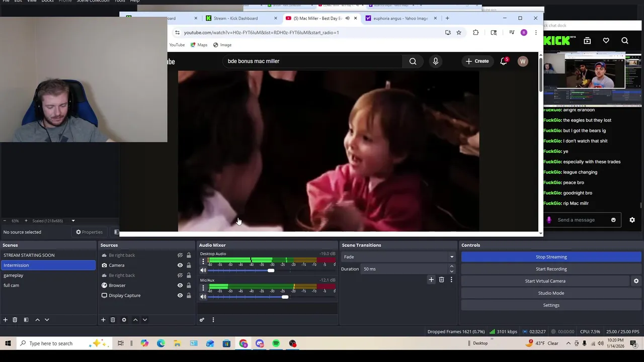The image size is (644, 362).
Task: Hide the Display Capture source via eye icon
Action: 180,295
